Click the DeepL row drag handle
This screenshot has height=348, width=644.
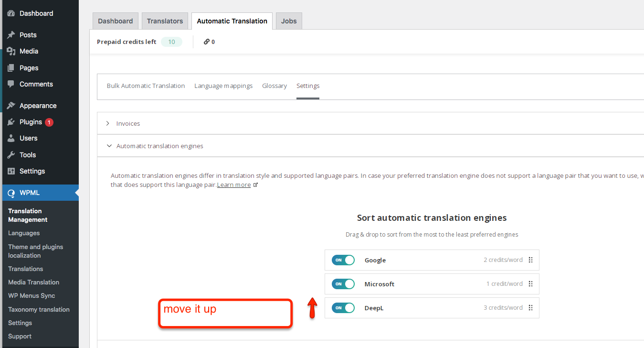point(530,308)
